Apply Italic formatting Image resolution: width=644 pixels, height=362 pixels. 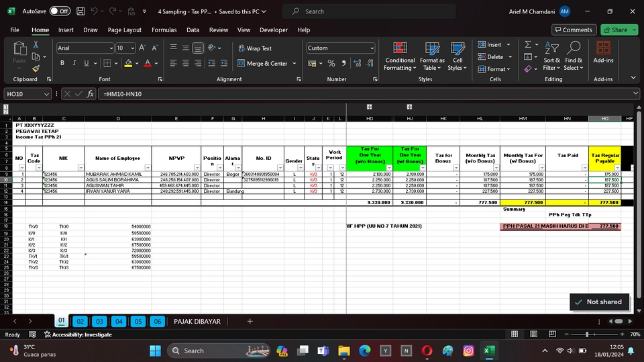coord(74,63)
